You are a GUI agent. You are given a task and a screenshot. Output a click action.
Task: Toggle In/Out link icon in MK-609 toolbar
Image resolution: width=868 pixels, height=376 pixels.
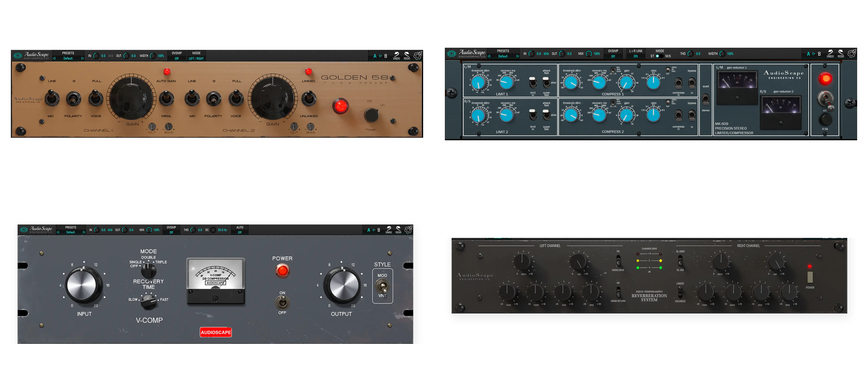[x=546, y=54]
